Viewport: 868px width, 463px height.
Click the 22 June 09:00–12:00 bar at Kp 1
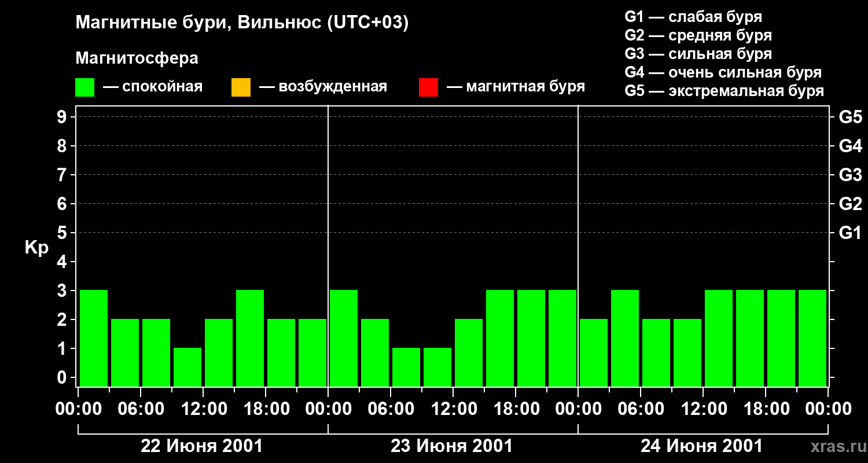[187, 367]
